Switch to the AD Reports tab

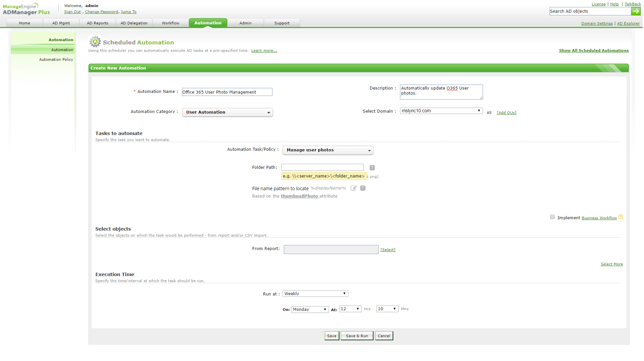[x=98, y=23]
